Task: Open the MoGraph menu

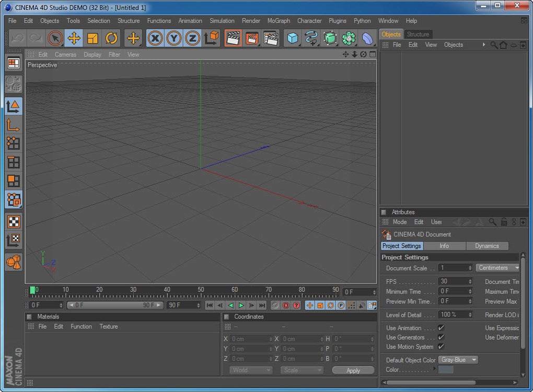Action: [278, 21]
